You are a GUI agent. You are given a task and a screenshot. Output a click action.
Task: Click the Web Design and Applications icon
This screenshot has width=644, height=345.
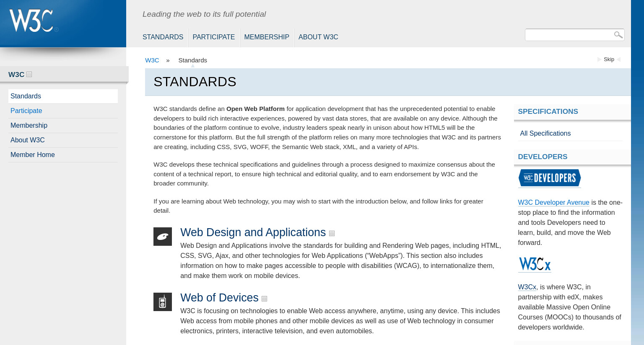(x=163, y=237)
